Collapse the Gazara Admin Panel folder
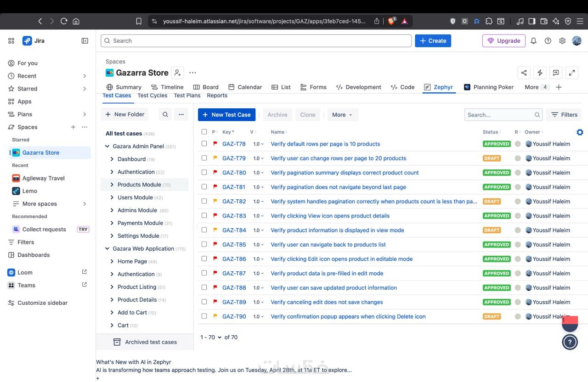 (107, 146)
